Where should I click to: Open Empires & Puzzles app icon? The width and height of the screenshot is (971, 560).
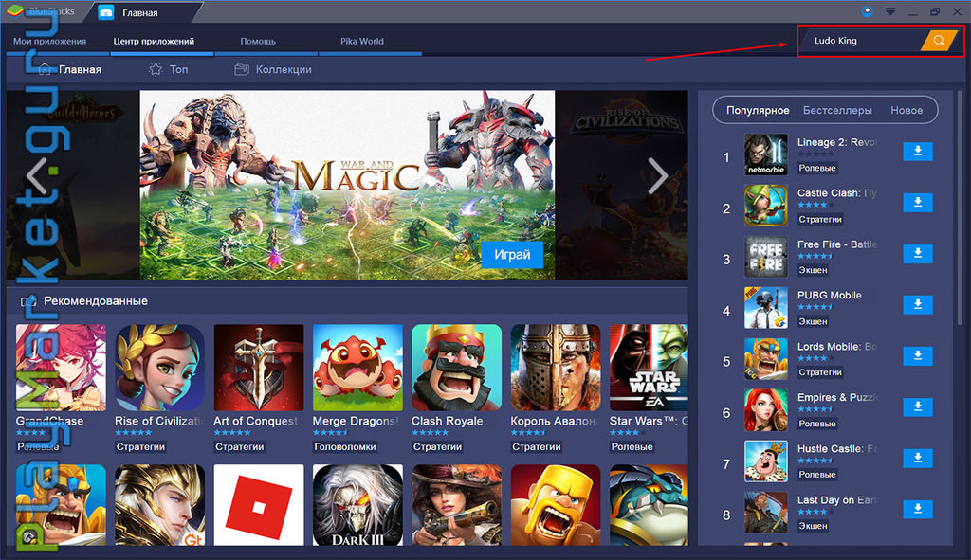(765, 409)
